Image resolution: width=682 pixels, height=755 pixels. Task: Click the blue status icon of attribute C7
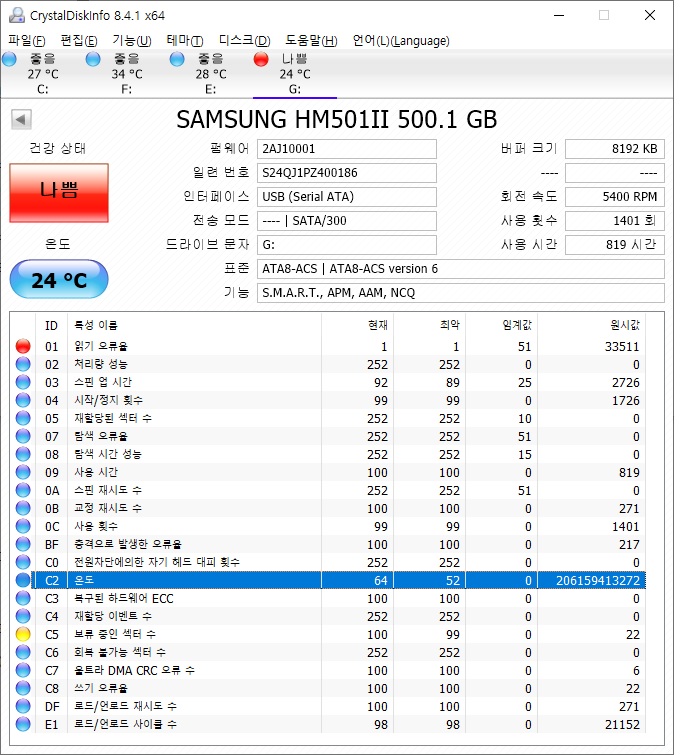tap(23, 670)
